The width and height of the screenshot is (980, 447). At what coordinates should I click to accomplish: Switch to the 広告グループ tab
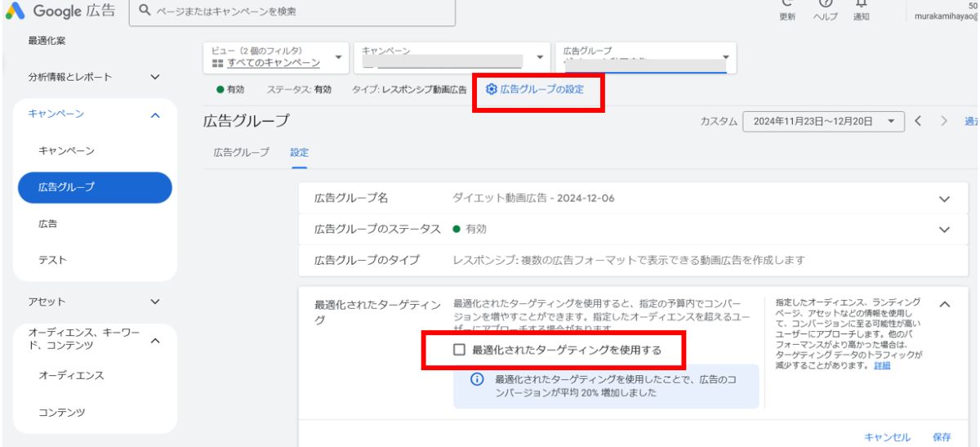pyautogui.click(x=241, y=153)
